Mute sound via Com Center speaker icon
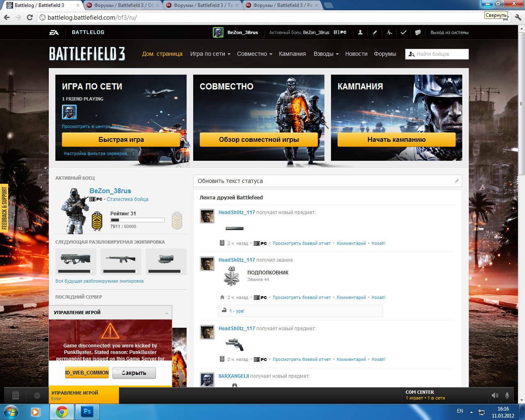 click(x=495, y=395)
